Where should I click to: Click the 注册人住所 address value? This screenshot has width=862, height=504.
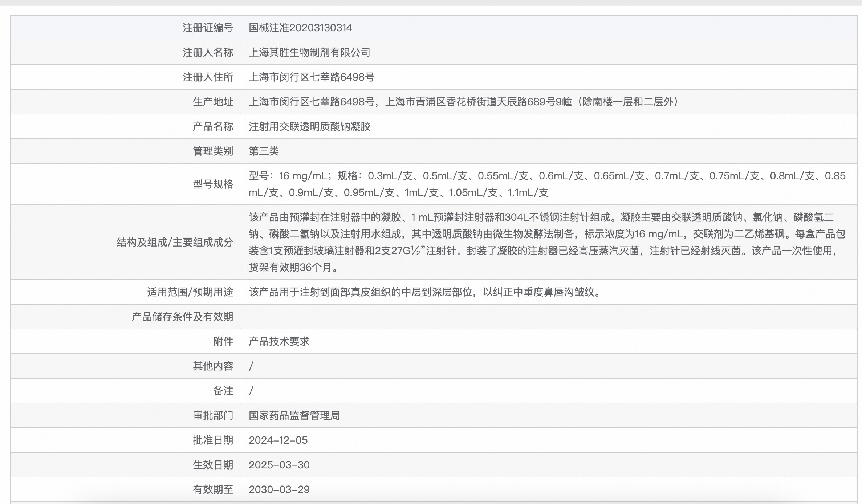(x=311, y=77)
